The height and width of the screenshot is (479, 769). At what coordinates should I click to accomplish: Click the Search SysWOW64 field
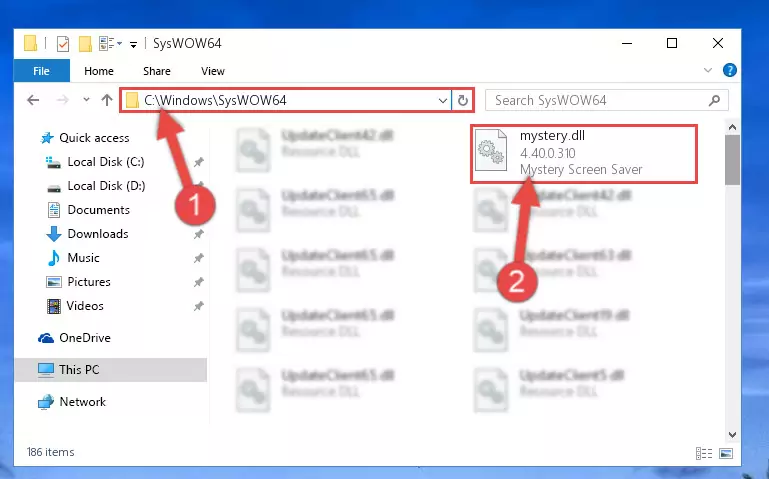point(607,101)
